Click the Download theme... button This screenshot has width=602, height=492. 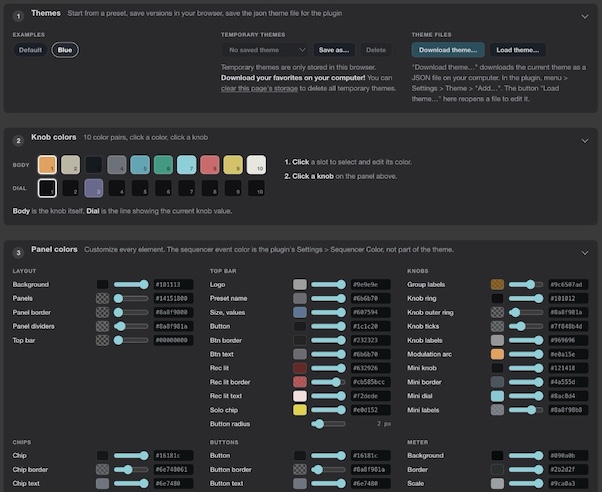[448, 50]
